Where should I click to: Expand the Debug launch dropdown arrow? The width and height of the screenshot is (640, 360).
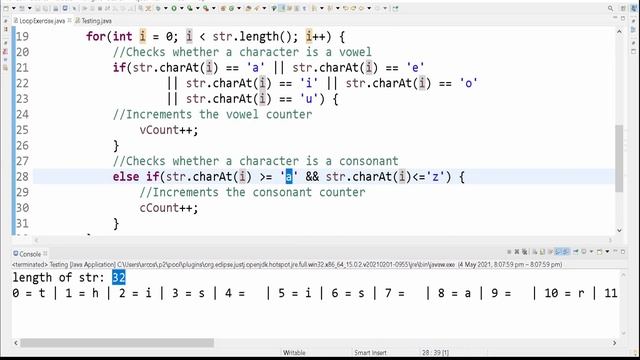point(165,8)
